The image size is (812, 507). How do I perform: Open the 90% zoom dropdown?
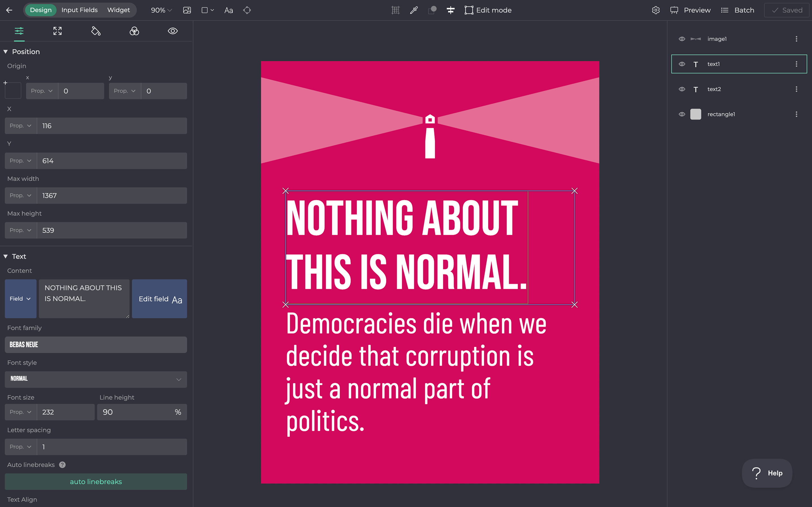161,10
